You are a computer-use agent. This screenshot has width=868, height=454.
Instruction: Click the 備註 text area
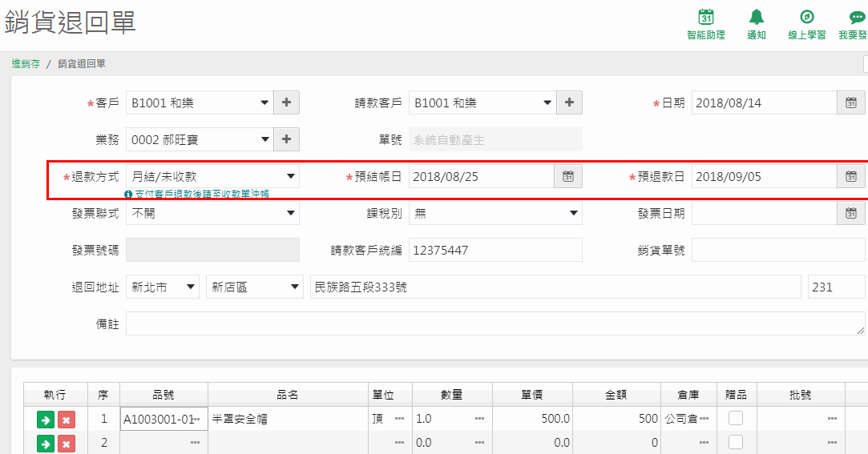tap(495, 323)
